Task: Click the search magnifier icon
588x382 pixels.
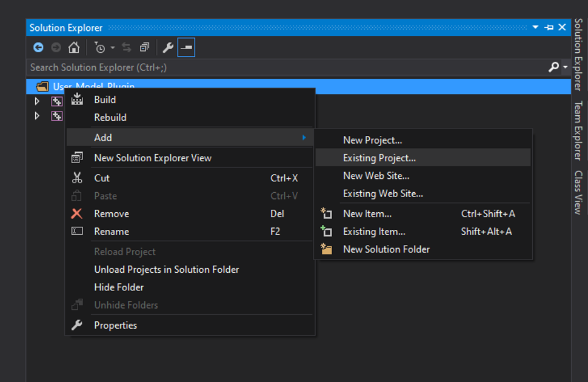Action: [554, 67]
